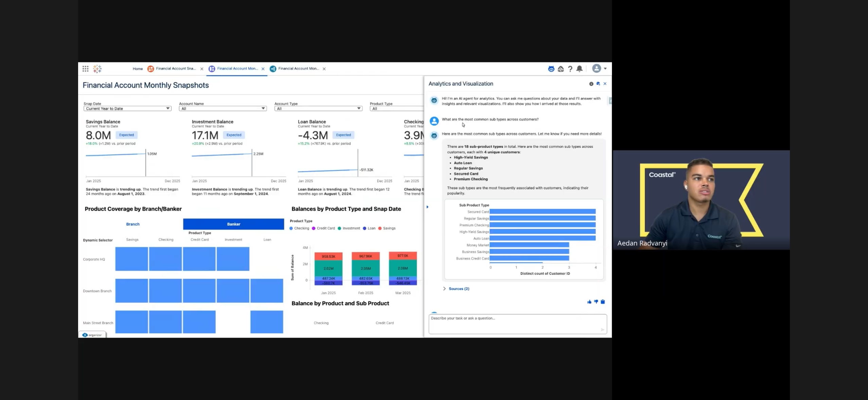868x400 pixels.
Task: Open the Snap Date dropdown
Action: (127, 109)
